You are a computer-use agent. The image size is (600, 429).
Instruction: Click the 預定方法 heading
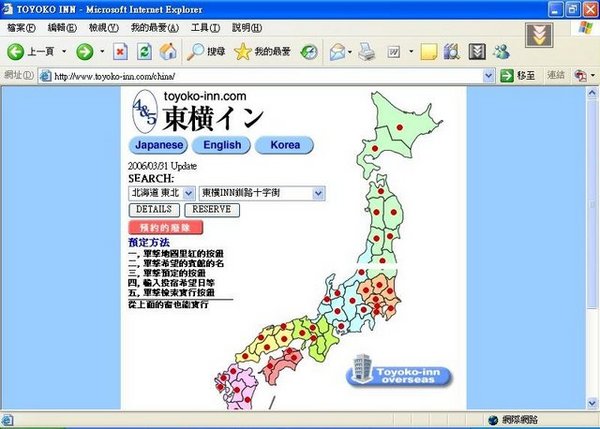click(x=149, y=242)
